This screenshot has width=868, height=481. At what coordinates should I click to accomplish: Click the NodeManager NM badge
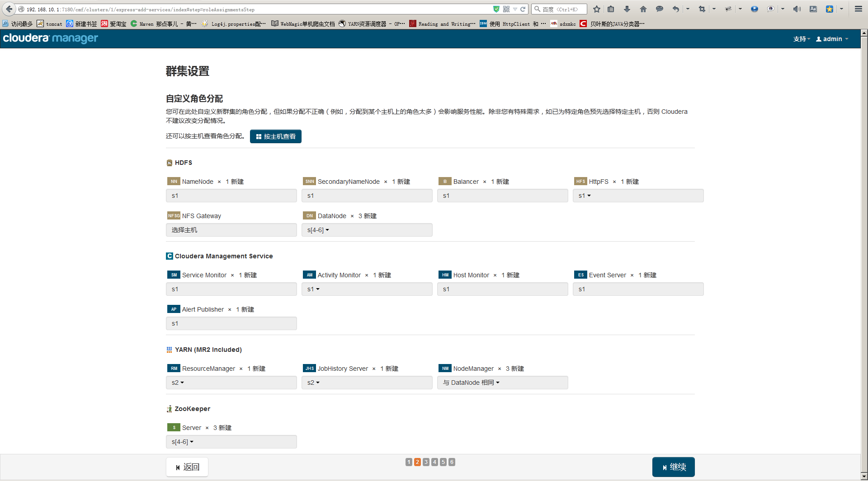point(445,369)
